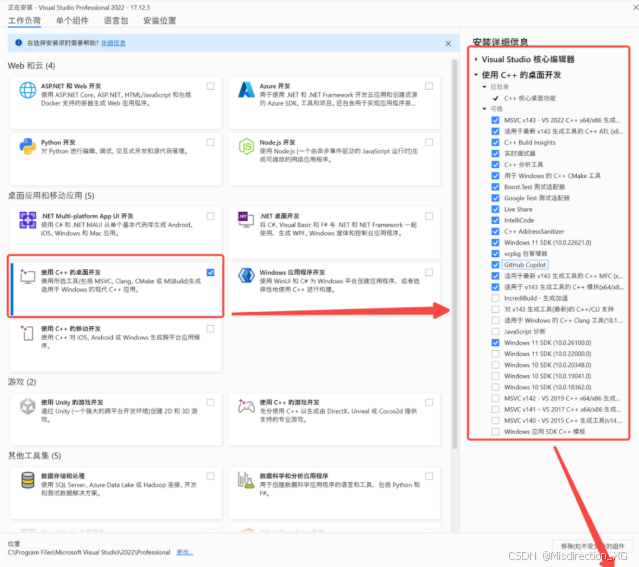
Task: Click the C++ mobile development phone icon
Action: pos(28,333)
